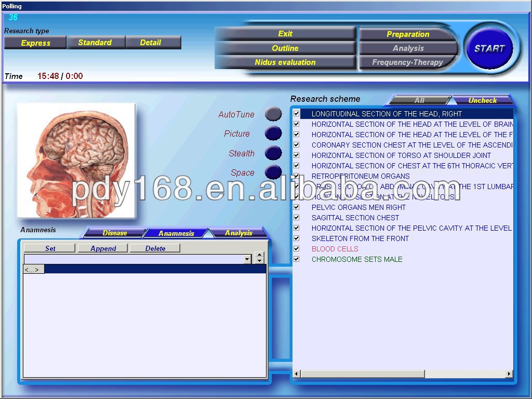Click the Exit button

(285, 34)
